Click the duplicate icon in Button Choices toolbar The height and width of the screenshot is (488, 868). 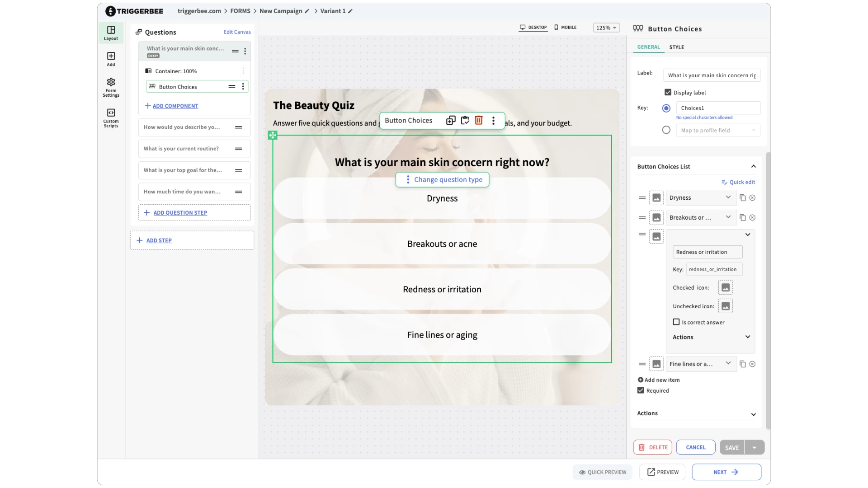tap(451, 120)
